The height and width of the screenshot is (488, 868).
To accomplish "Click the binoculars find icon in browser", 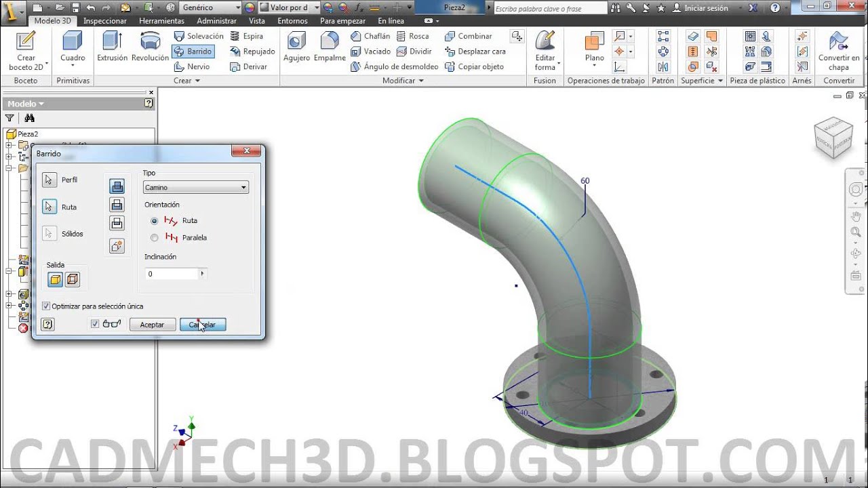I will tap(29, 118).
